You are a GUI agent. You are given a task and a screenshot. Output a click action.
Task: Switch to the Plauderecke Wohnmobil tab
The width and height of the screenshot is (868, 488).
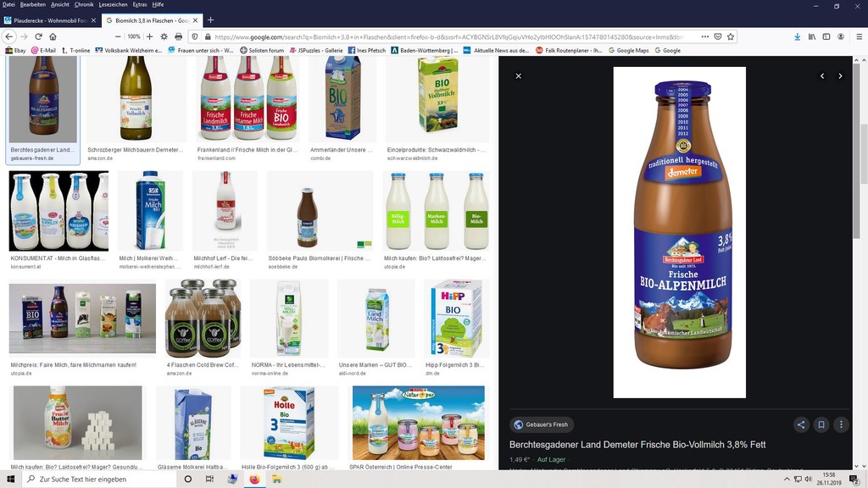(50, 20)
